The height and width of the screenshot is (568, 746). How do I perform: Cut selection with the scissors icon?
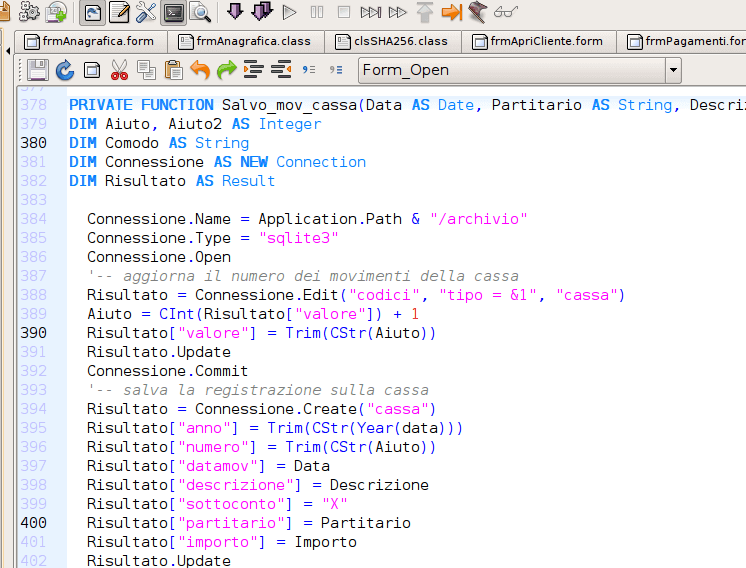click(119, 70)
